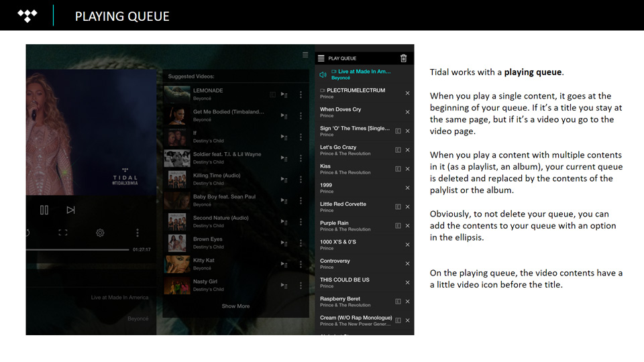This screenshot has width=644, height=362.
Task: Open player ellipsis menu
Action: [137, 233]
